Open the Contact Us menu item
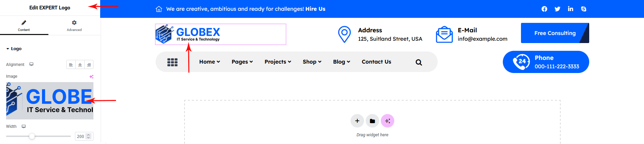This screenshot has width=644, height=144. click(376, 62)
